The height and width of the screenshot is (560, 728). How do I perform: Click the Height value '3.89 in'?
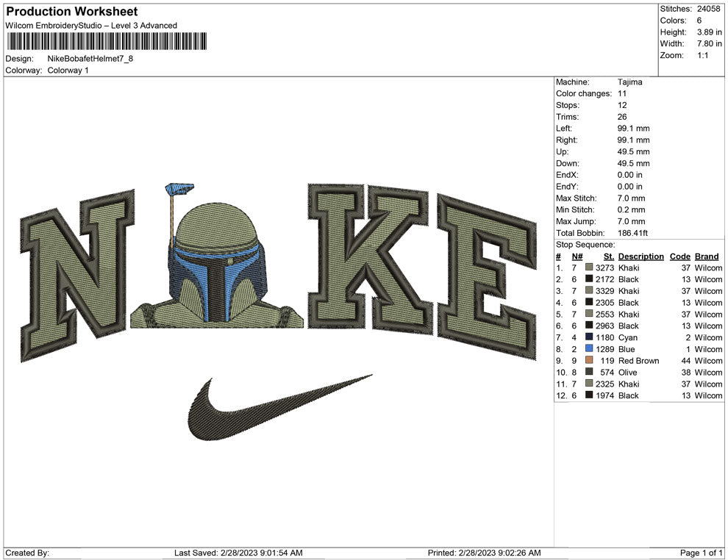coord(709,32)
